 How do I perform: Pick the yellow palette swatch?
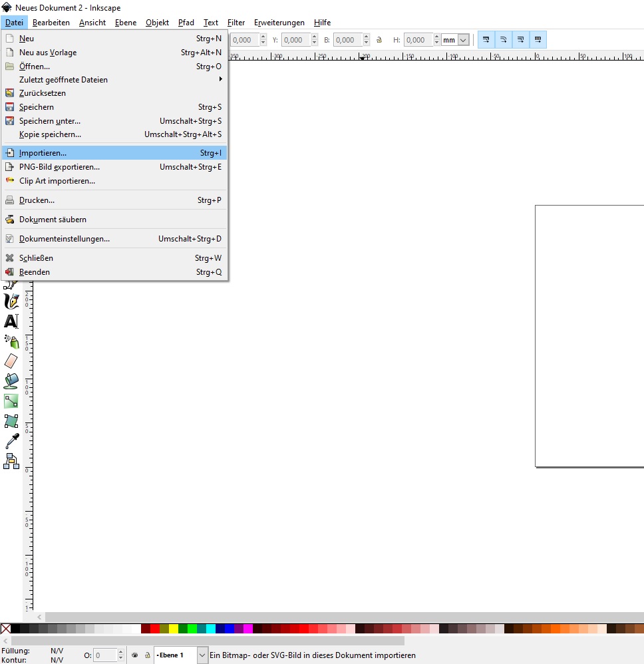pos(174,629)
